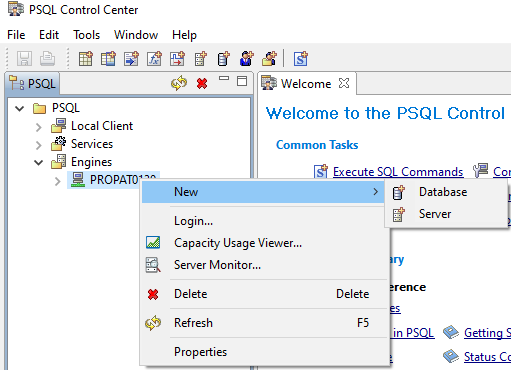Click the New Stored Procedure toolbar icon
Screen dimensions: 511x370
(132, 59)
